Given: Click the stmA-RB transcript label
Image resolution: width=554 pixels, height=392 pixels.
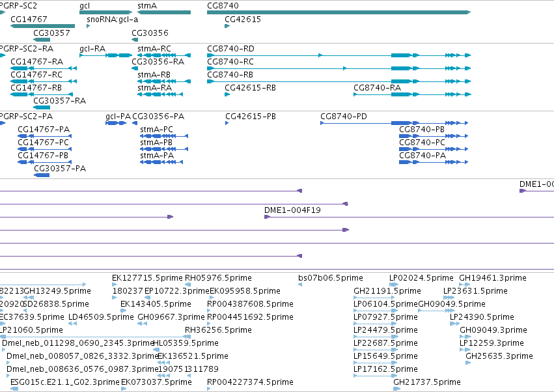Looking at the screenshot, I should point(154,75).
